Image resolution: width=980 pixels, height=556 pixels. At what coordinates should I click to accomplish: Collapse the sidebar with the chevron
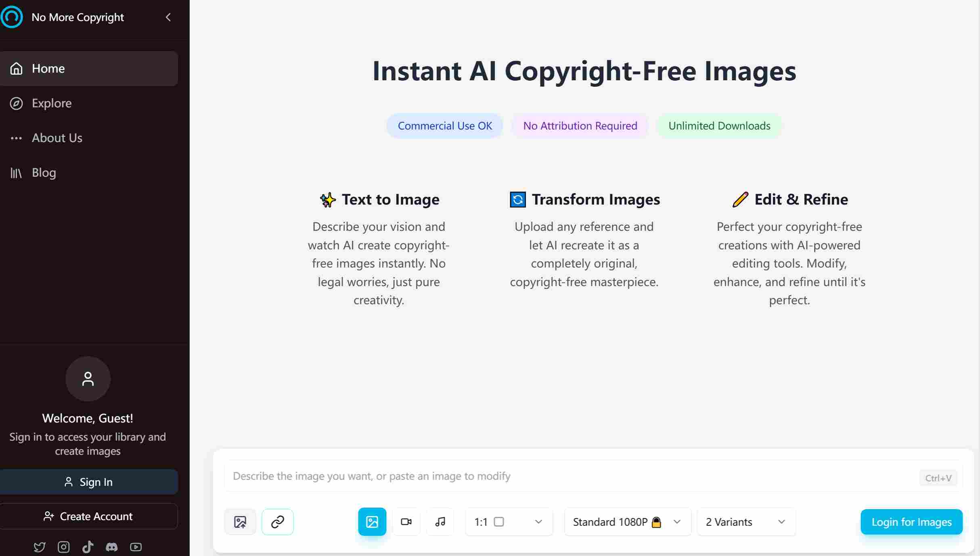click(x=168, y=17)
